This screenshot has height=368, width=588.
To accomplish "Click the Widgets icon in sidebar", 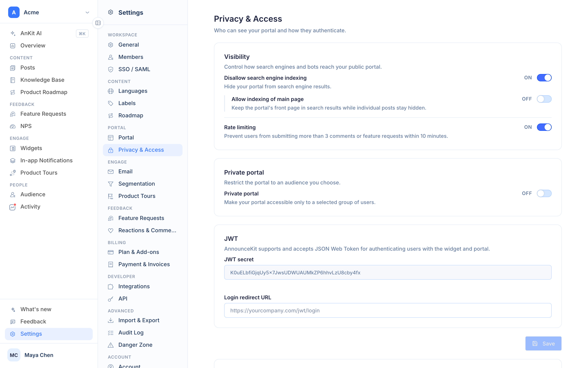I will [x=13, y=148].
